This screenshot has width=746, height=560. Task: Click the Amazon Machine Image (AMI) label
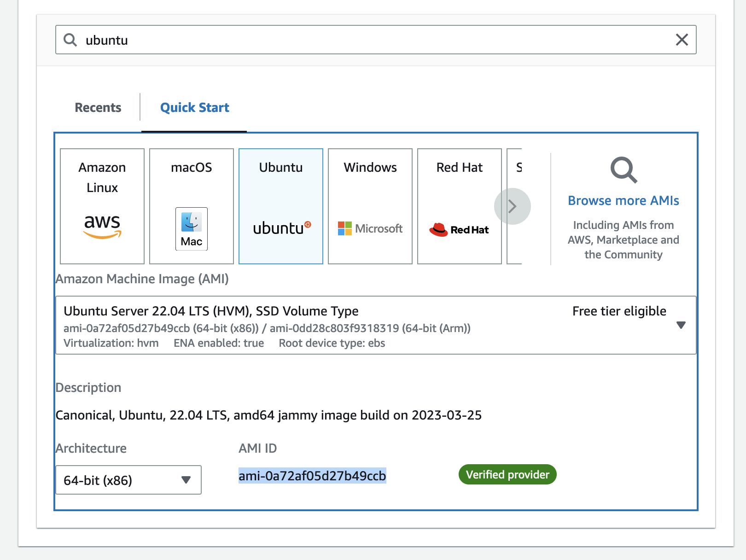(x=142, y=279)
